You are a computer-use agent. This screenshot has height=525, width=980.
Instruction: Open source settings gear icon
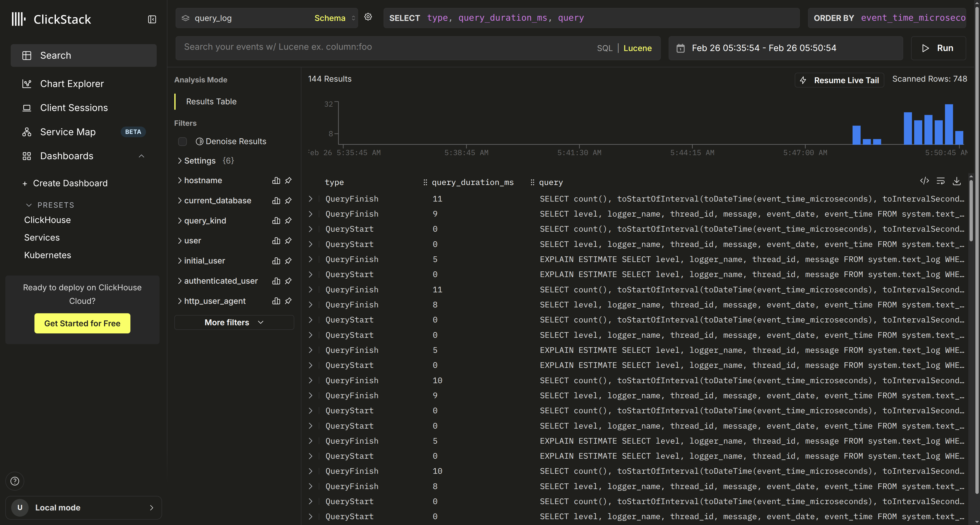coord(368,17)
